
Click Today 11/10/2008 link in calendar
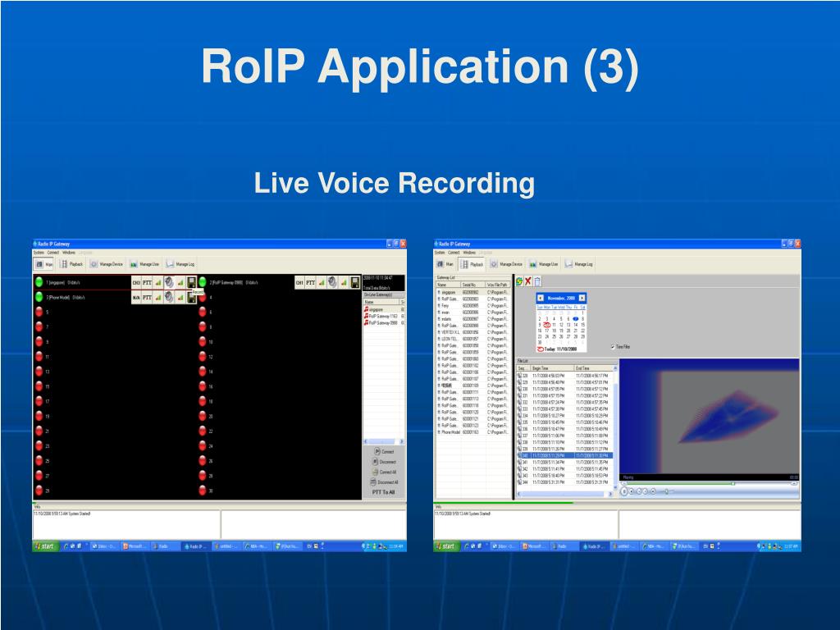[x=557, y=349]
